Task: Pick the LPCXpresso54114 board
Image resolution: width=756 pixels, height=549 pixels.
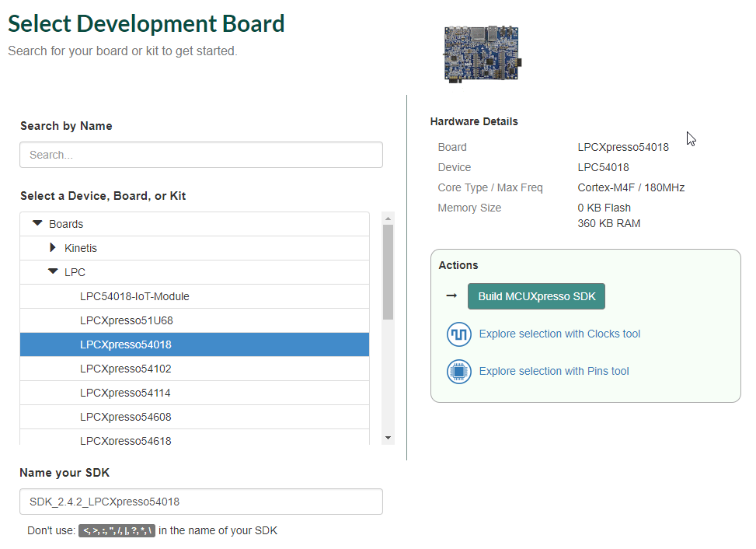Action: tap(126, 393)
